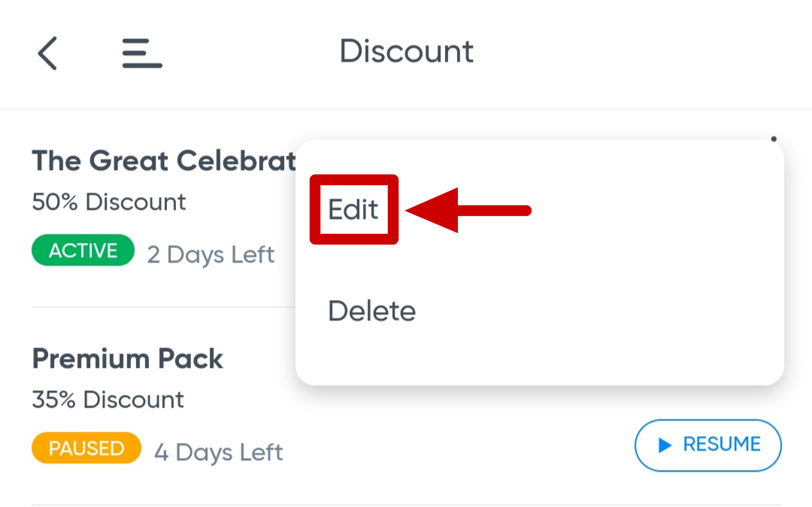This screenshot has width=812, height=507.
Task: Click the Premium Pack discount title
Action: click(127, 359)
